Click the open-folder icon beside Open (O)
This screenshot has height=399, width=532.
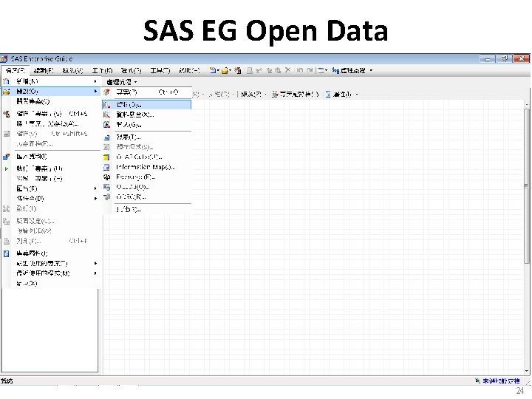[6, 92]
